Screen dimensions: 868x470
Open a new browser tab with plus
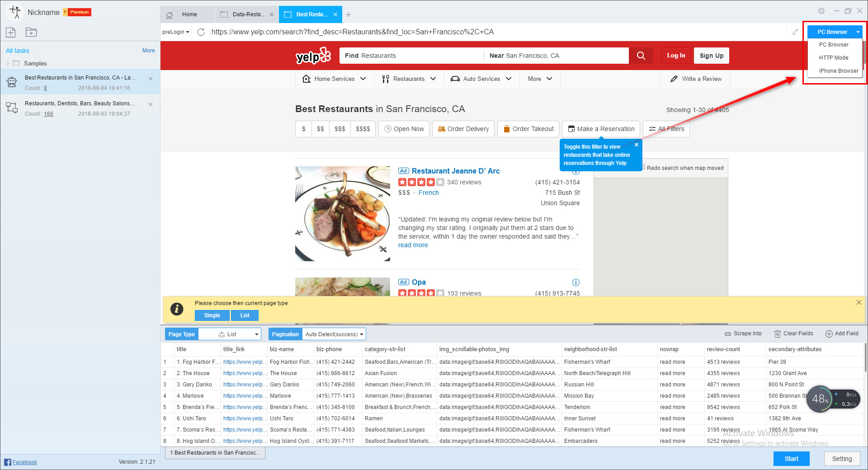(x=348, y=15)
